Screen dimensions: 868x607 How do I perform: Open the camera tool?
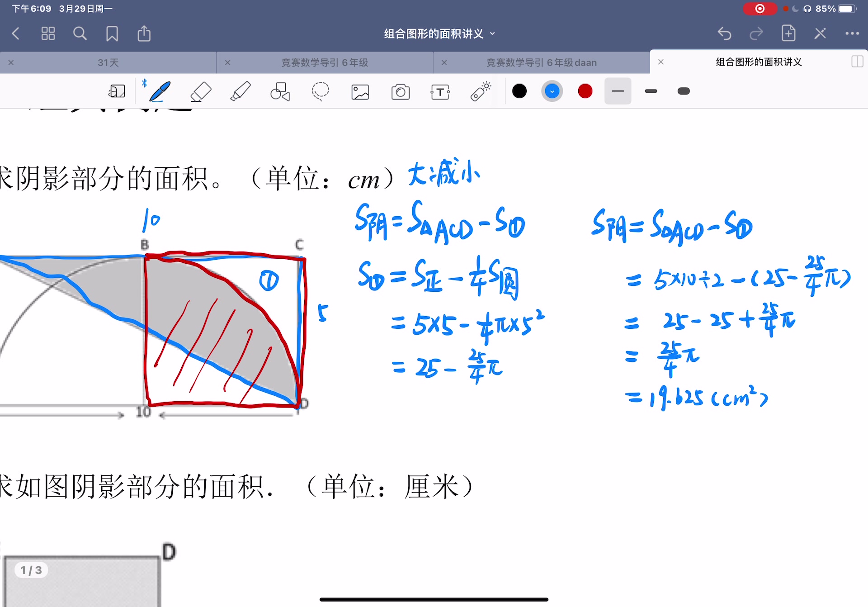coord(401,92)
